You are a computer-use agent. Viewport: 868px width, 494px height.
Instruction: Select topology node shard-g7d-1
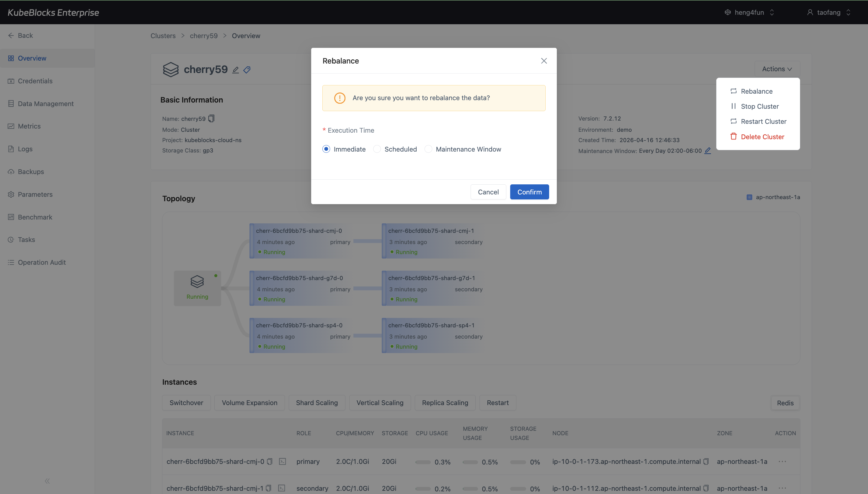433,288
